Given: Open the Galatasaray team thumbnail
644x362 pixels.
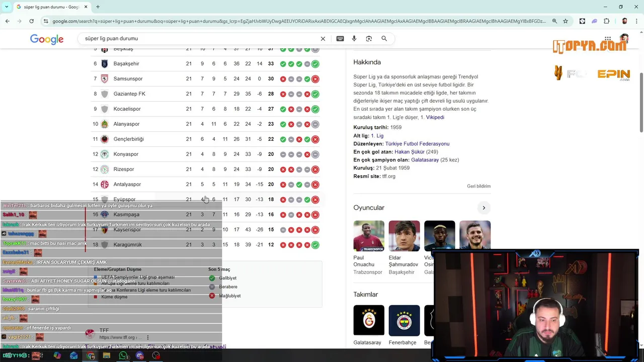Looking at the screenshot, I should (x=368, y=320).
